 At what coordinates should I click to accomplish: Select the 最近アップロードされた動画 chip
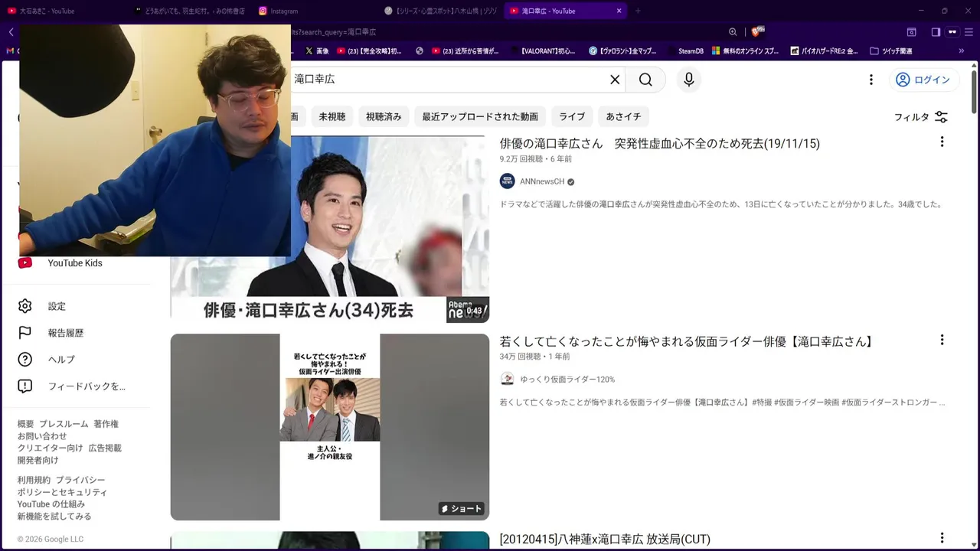tap(480, 117)
